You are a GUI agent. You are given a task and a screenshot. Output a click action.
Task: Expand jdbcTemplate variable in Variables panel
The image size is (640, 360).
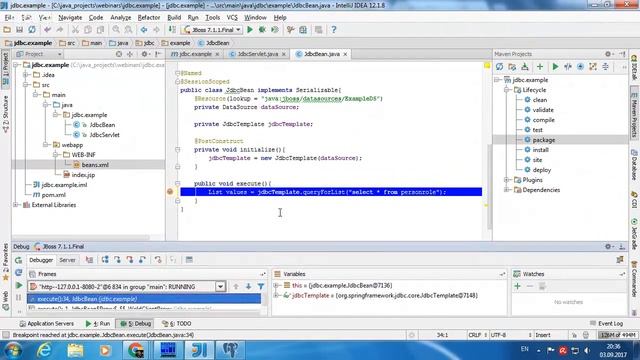point(276,295)
